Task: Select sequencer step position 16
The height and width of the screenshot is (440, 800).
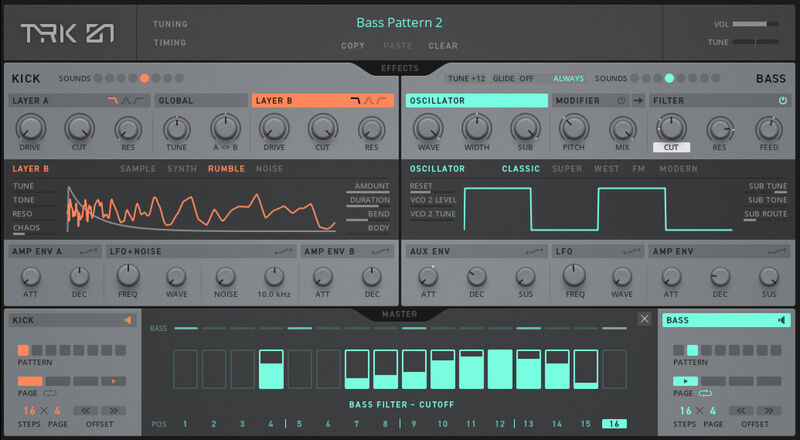Action: click(614, 424)
